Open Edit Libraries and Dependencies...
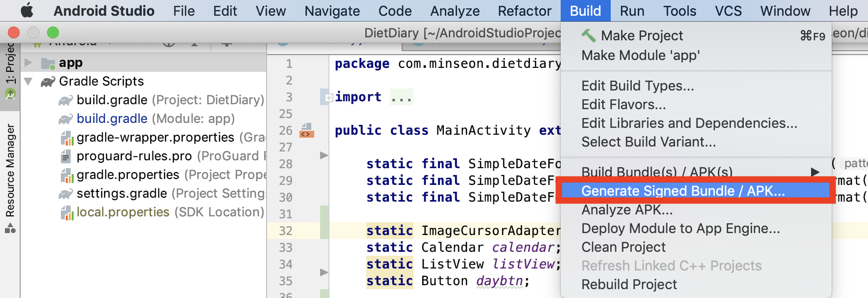 696,123
